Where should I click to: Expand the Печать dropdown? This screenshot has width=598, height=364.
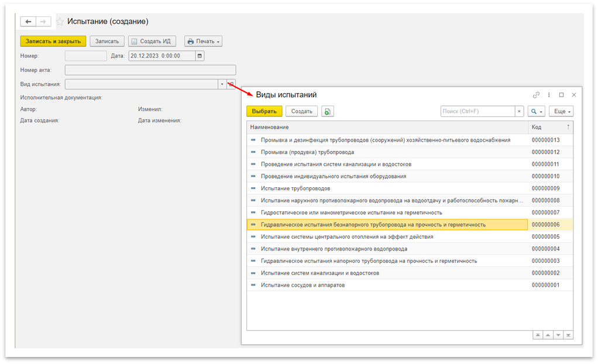tap(203, 41)
